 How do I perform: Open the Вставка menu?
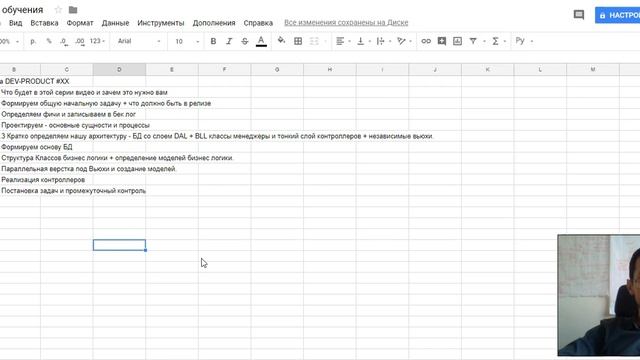click(44, 23)
